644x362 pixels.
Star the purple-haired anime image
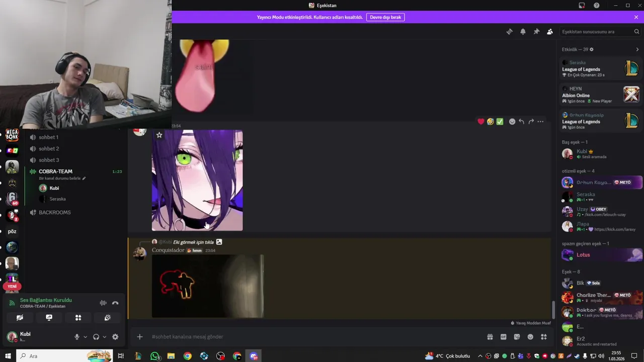tap(159, 135)
